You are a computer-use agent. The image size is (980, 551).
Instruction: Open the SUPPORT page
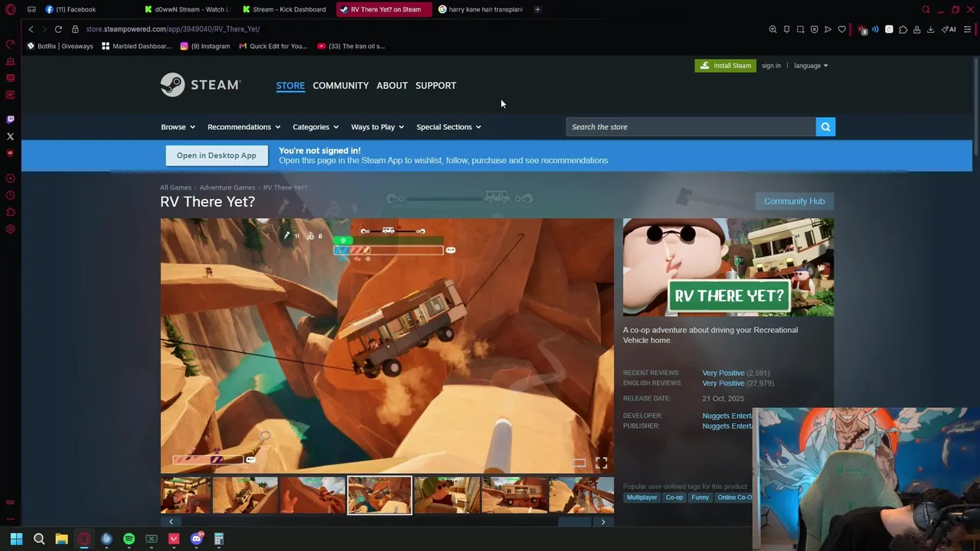point(436,85)
